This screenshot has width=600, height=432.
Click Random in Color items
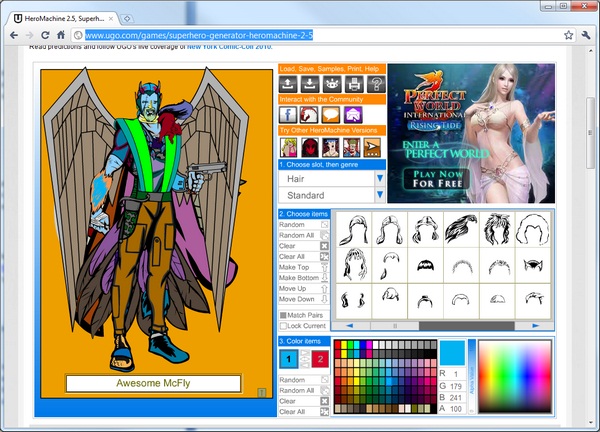(304, 380)
